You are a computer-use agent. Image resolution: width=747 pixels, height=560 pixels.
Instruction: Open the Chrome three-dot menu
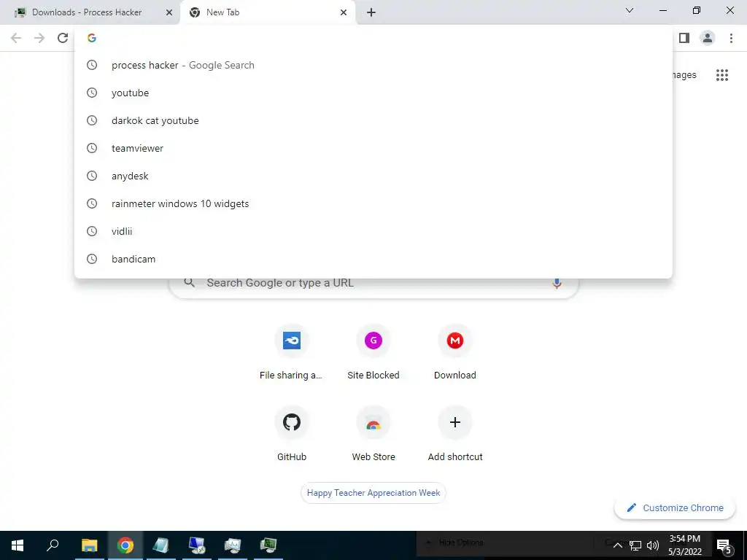(x=731, y=38)
